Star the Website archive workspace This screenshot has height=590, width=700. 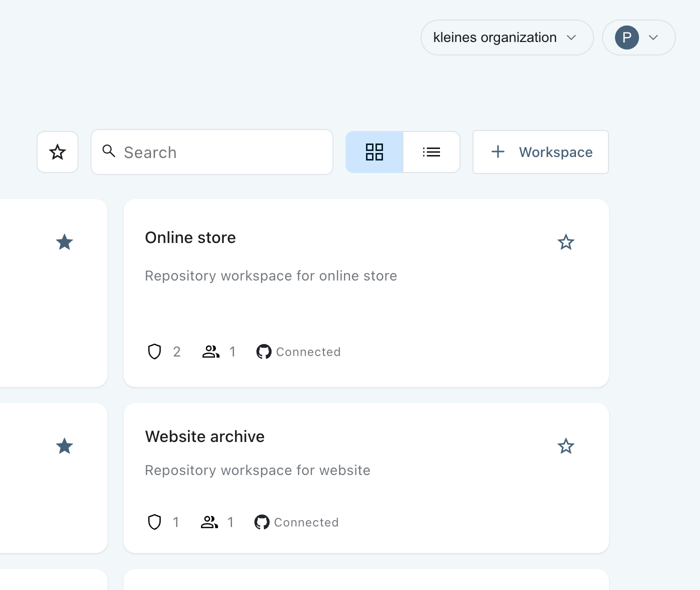click(x=566, y=446)
